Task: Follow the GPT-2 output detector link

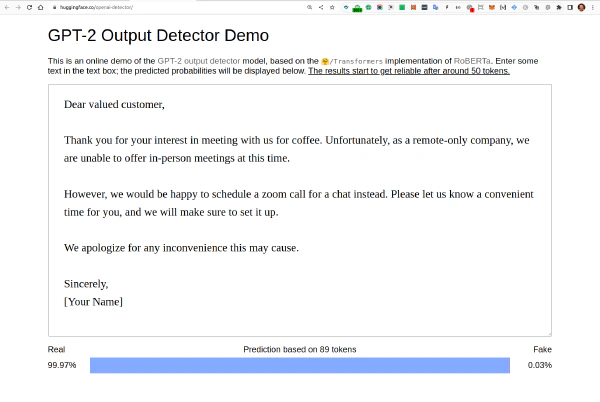Action: (199, 61)
